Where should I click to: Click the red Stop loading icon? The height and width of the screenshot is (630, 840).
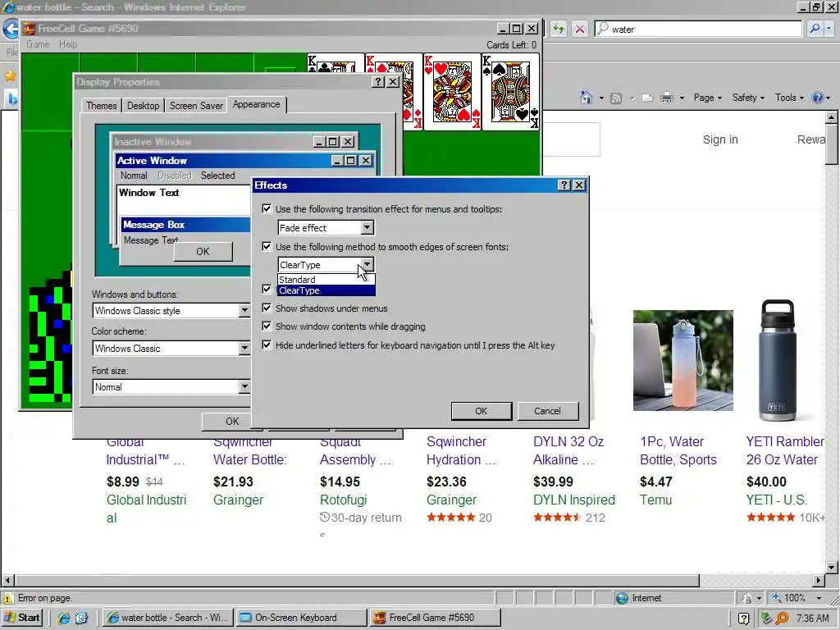point(580,29)
